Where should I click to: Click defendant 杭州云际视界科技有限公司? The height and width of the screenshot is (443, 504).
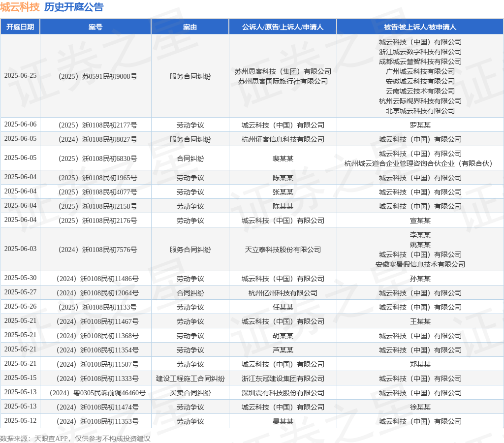tap(420, 101)
